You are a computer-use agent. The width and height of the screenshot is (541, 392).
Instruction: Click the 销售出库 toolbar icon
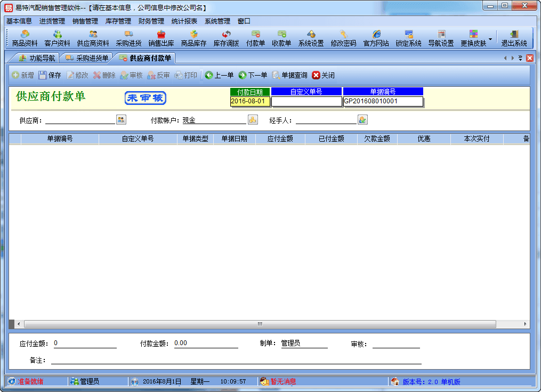[161, 38]
